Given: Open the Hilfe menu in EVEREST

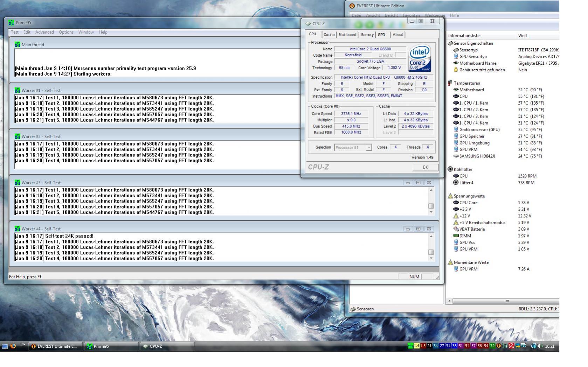Looking at the screenshot, I should (455, 15).
